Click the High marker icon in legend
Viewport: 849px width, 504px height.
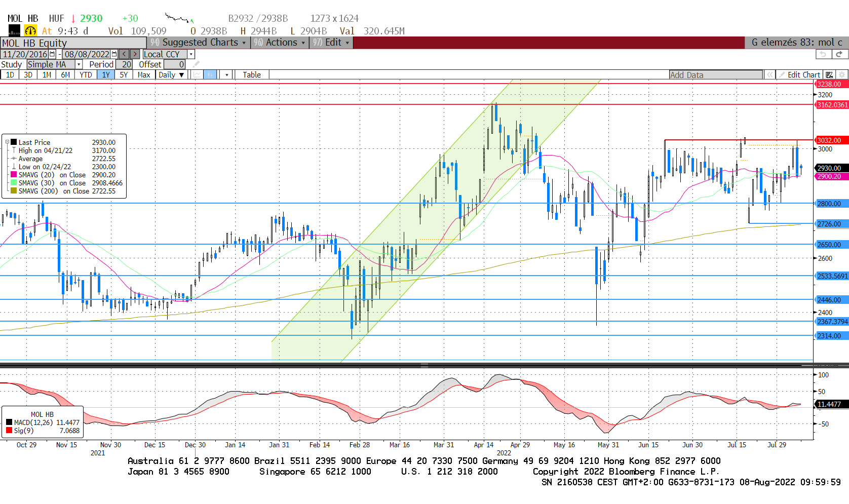(14, 150)
